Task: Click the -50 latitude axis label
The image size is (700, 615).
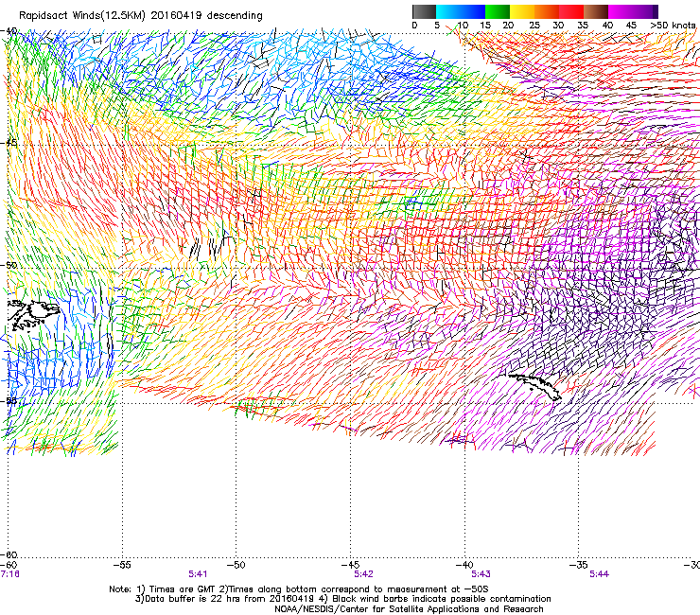Action: click(9, 265)
